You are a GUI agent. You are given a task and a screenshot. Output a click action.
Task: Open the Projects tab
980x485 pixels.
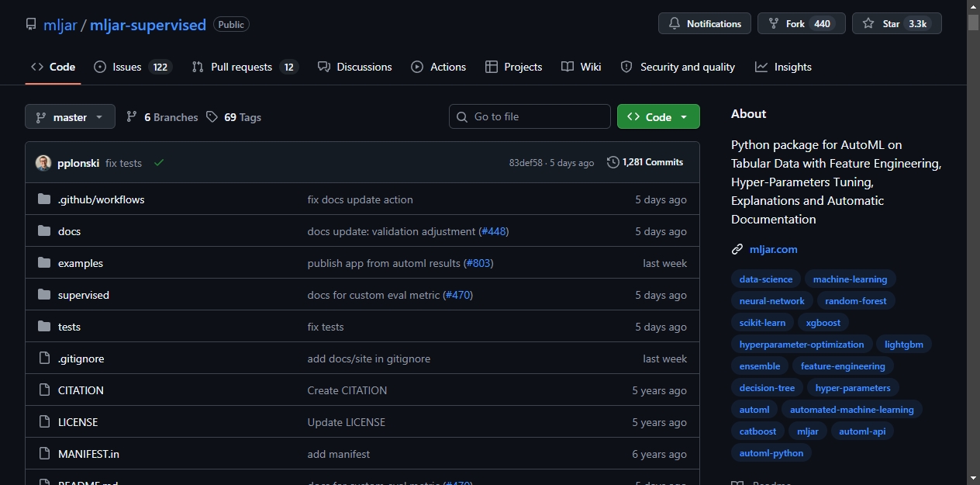pyautogui.click(x=513, y=67)
